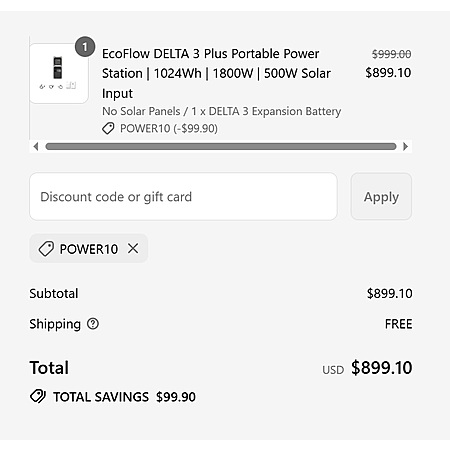This screenshot has width=450, height=450.
Task: Click the FREE shipping value
Action: 398,324
